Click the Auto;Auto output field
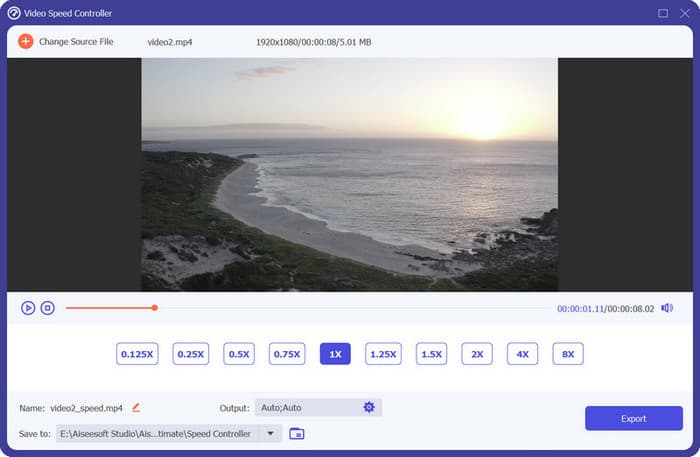 click(319, 407)
